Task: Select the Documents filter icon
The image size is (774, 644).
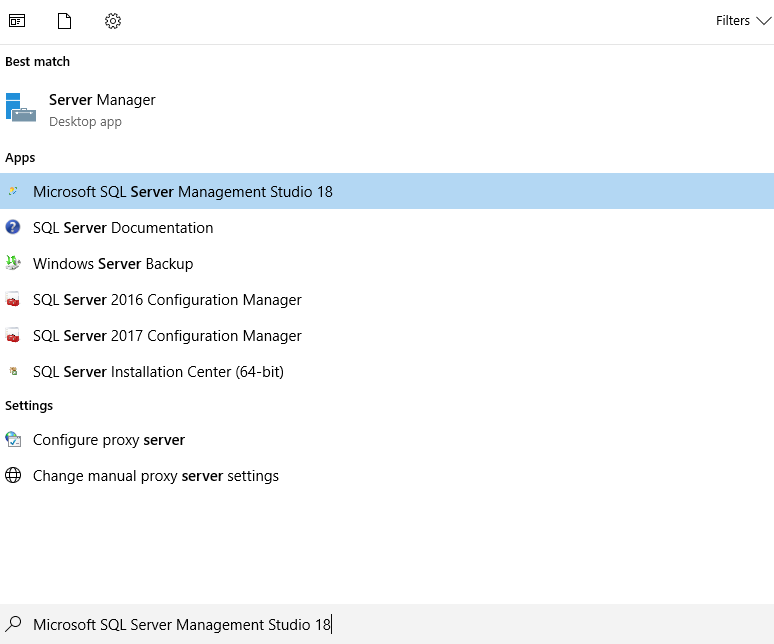Action: pyautogui.click(x=64, y=21)
